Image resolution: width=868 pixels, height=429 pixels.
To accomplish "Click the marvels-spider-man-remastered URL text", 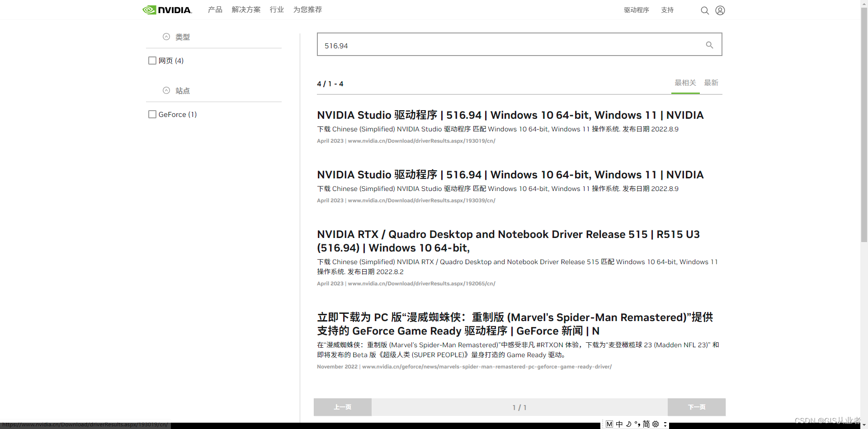I will tap(487, 367).
